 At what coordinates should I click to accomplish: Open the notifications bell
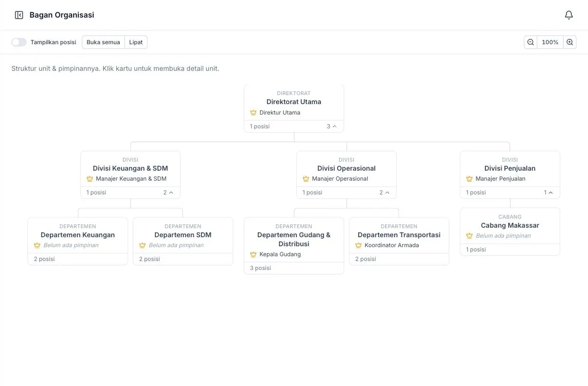[569, 15]
